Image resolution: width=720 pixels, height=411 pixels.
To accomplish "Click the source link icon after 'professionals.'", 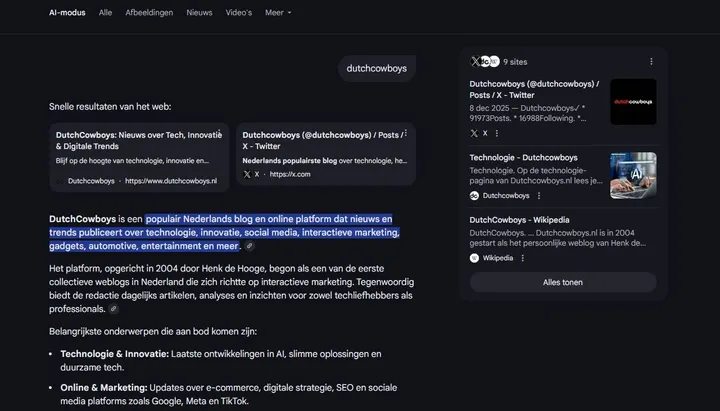I will tap(113, 309).
